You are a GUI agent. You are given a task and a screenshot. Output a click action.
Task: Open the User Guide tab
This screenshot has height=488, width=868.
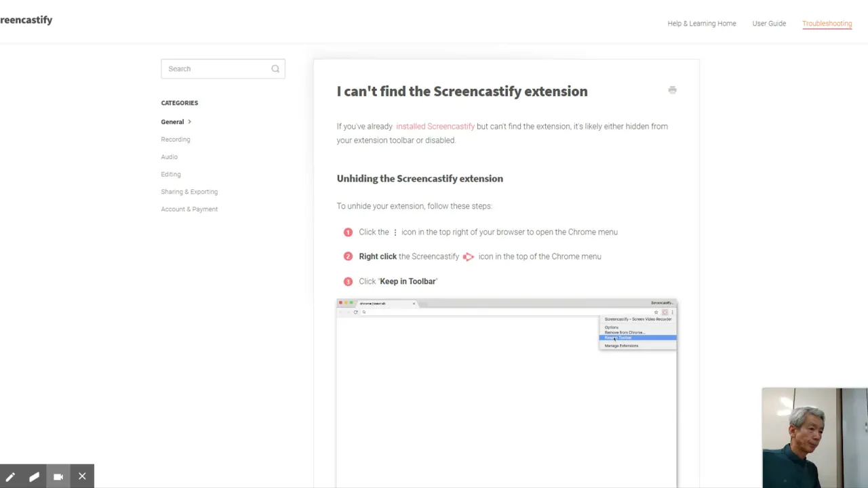click(x=769, y=23)
